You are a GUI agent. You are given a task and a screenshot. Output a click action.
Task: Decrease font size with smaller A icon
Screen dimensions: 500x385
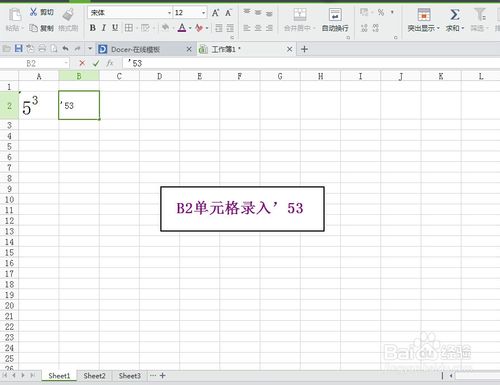coord(228,13)
